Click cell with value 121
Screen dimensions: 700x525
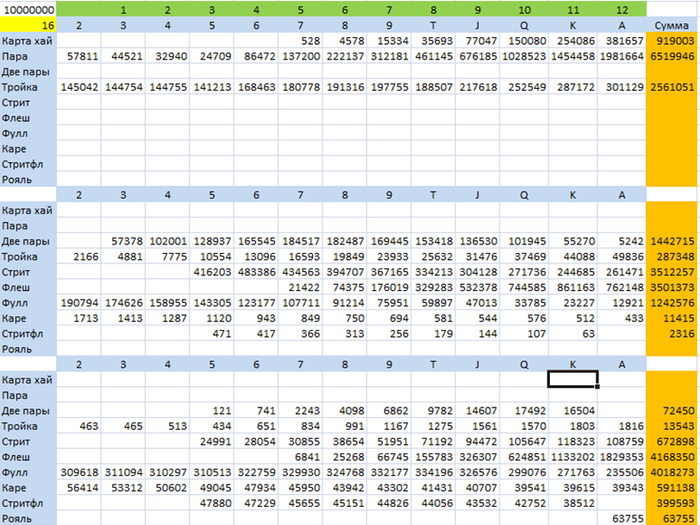(x=212, y=411)
